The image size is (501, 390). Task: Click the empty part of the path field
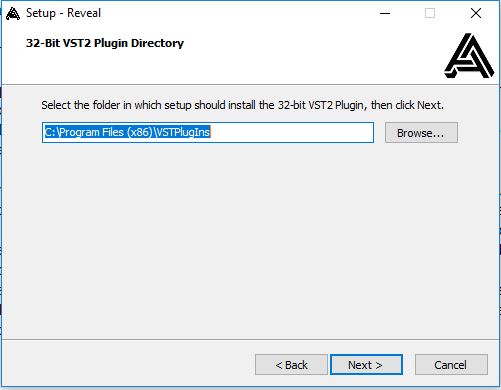tap(292, 133)
